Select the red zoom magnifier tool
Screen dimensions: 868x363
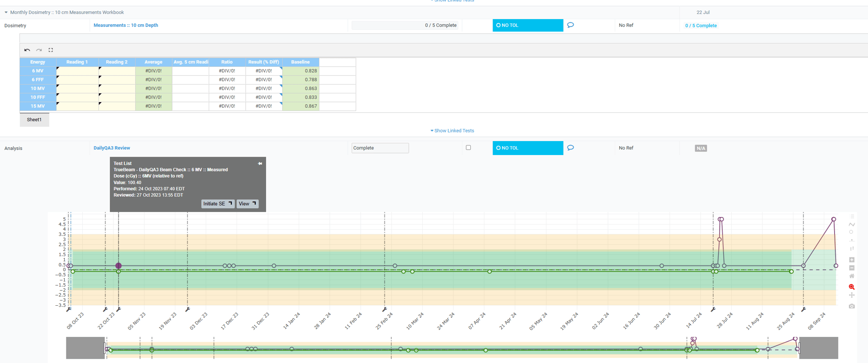[852, 287]
